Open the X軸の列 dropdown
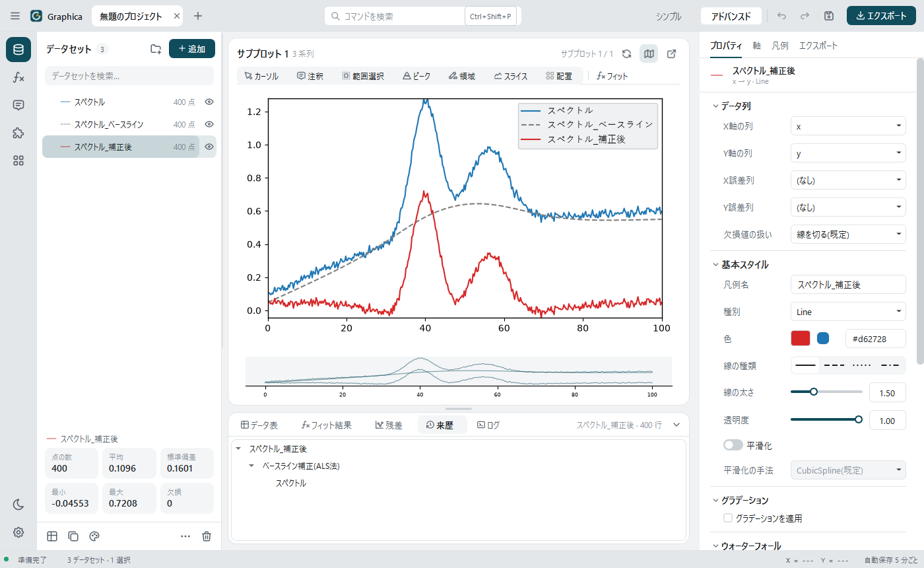924x568 pixels. [848, 125]
